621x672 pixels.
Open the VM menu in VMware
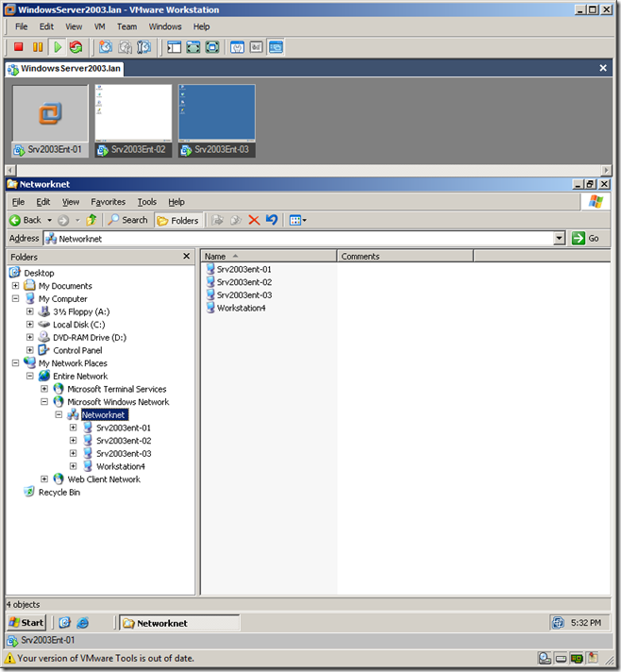click(x=100, y=26)
